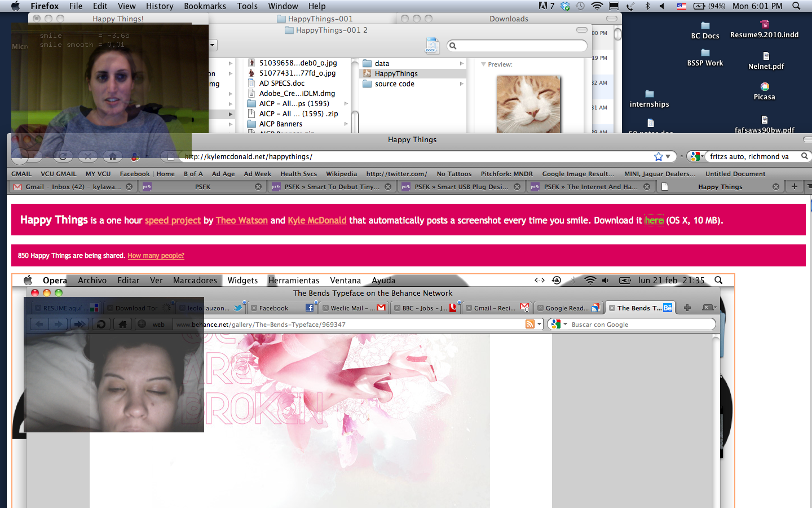Viewport: 812px width, 508px height.
Task: Collapse the Preview disclosure triangle
Action: tap(483, 64)
